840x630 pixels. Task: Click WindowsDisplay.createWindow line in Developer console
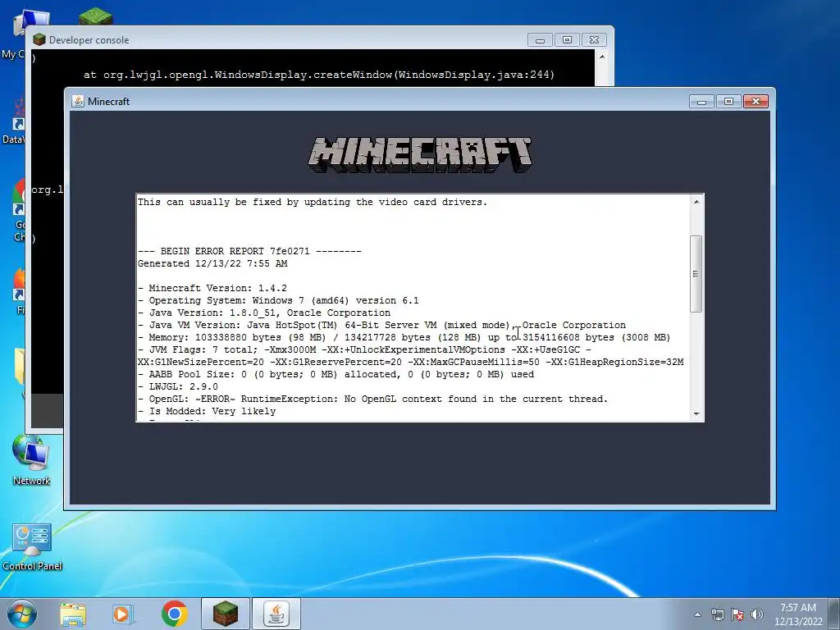click(x=319, y=75)
